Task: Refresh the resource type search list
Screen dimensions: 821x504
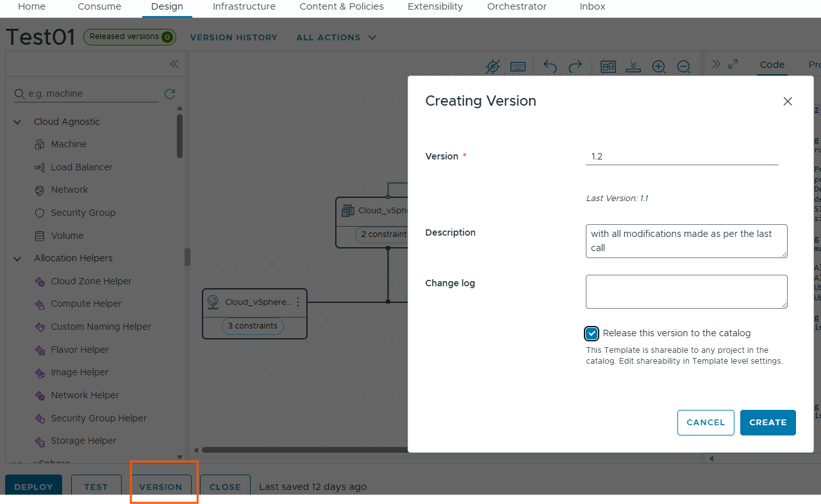Action: click(170, 94)
